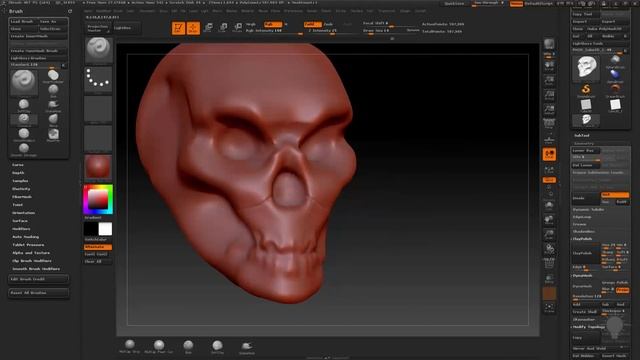Toggle Edit mode button

pos(178,28)
